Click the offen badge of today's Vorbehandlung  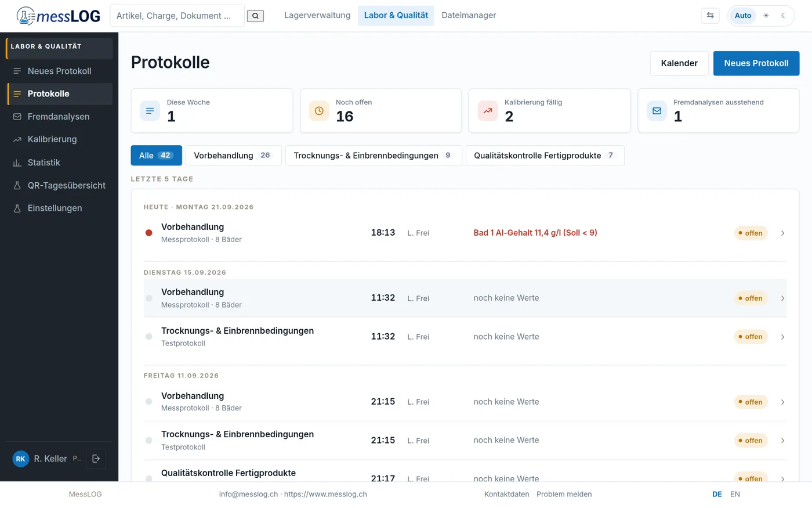point(751,233)
